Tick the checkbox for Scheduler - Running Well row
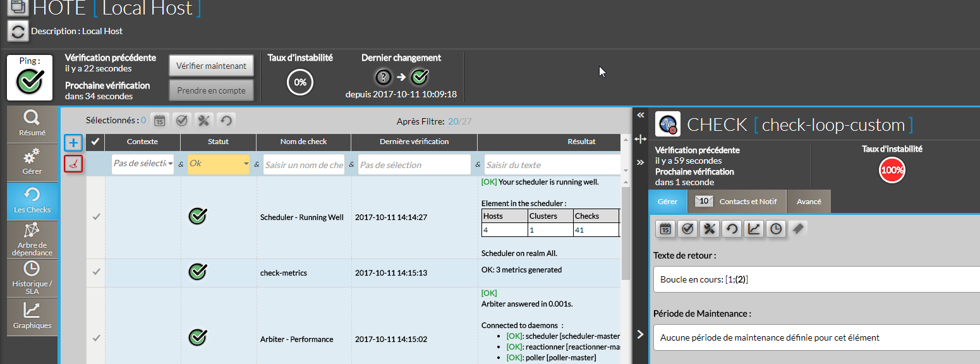Viewport: 980px width, 364px height. [96, 217]
